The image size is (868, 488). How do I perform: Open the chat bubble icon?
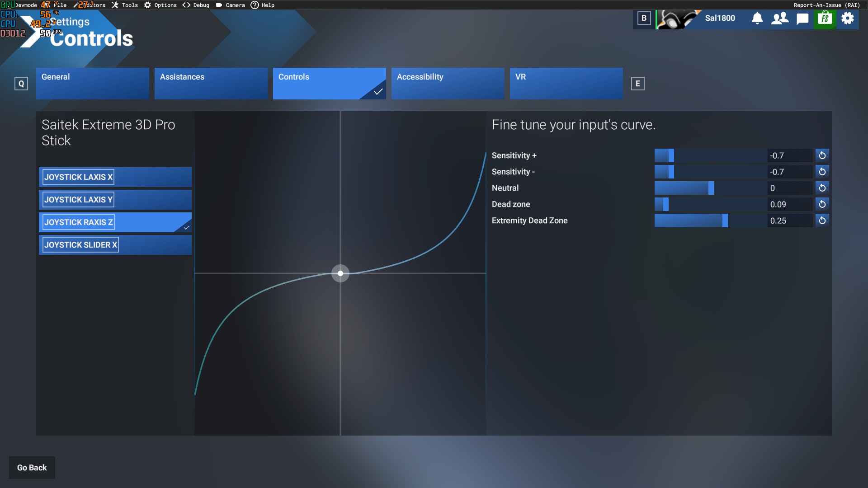[x=802, y=19]
